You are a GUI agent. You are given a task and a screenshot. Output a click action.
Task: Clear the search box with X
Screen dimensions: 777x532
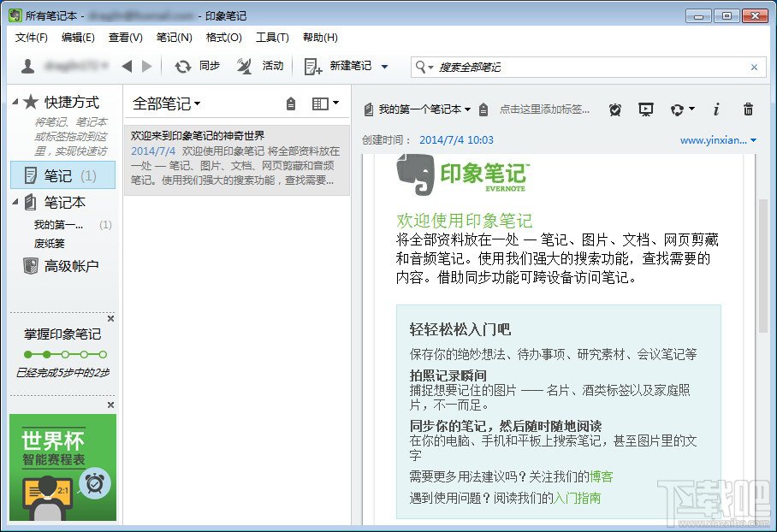coord(754,67)
